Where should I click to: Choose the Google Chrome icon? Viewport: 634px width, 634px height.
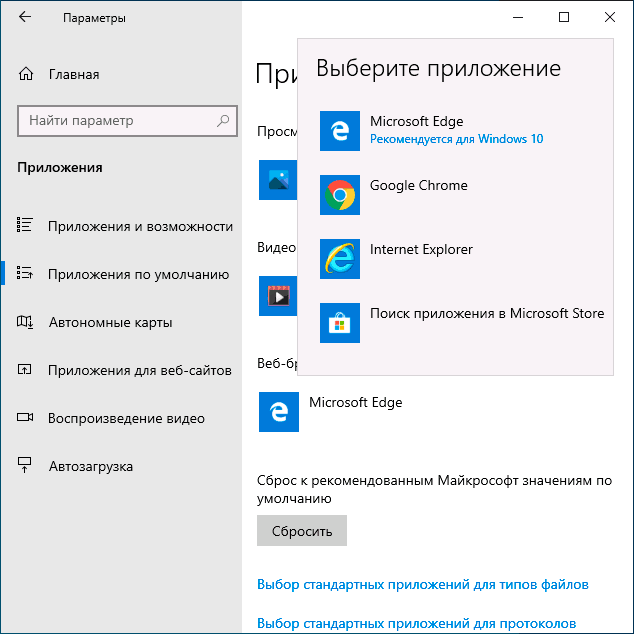tap(340, 195)
